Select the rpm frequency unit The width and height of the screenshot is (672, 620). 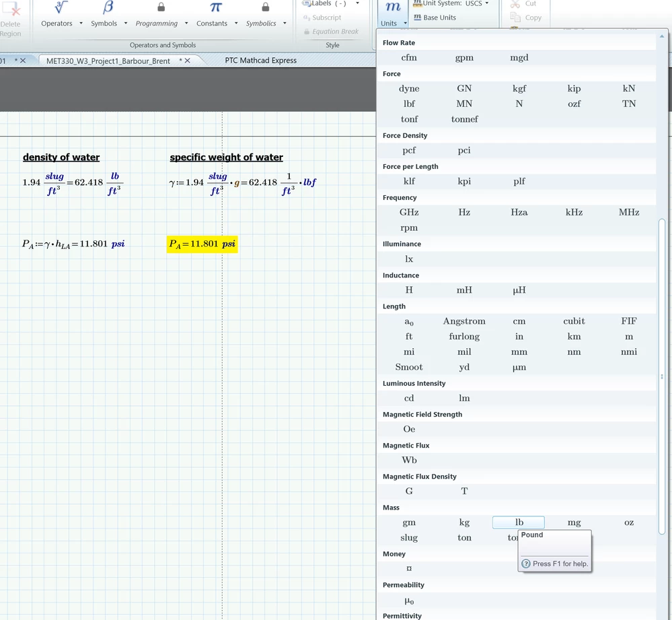tap(409, 228)
